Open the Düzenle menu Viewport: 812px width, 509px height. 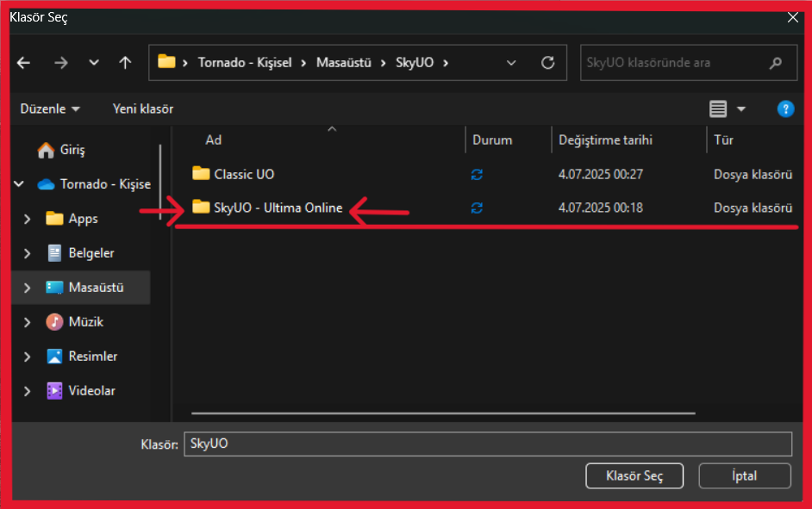[50, 109]
